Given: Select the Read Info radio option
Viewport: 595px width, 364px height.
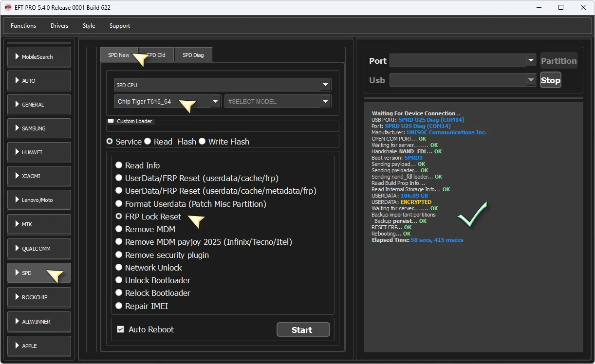Looking at the screenshot, I should [x=119, y=165].
